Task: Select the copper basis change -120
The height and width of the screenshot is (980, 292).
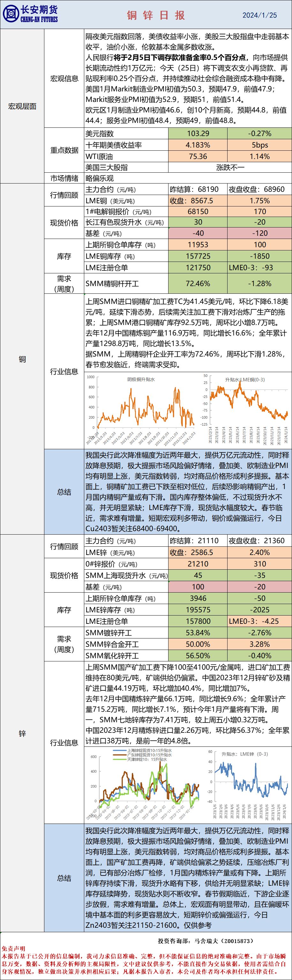Action: 259,233
